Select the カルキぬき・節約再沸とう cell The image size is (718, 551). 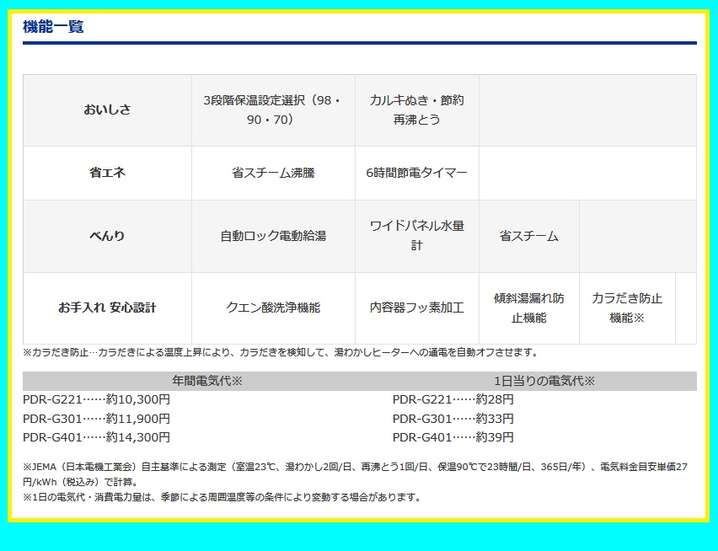click(x=416, y=110)
